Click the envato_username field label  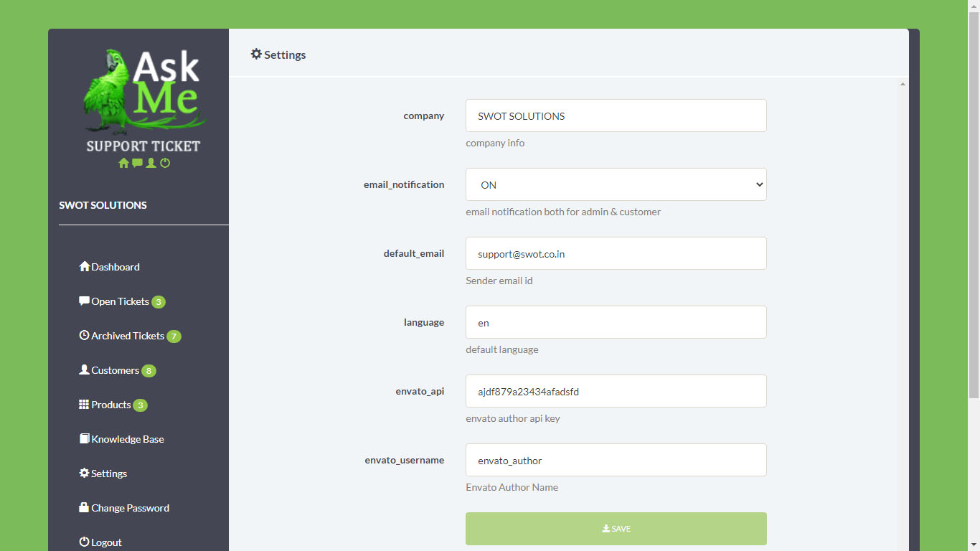[405, 460]
